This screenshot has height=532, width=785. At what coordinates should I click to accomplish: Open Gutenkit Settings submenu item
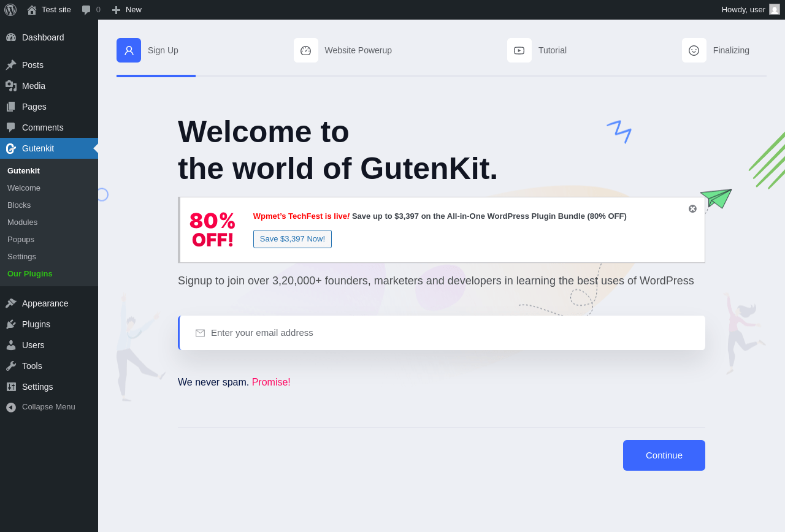pos(21,257)
